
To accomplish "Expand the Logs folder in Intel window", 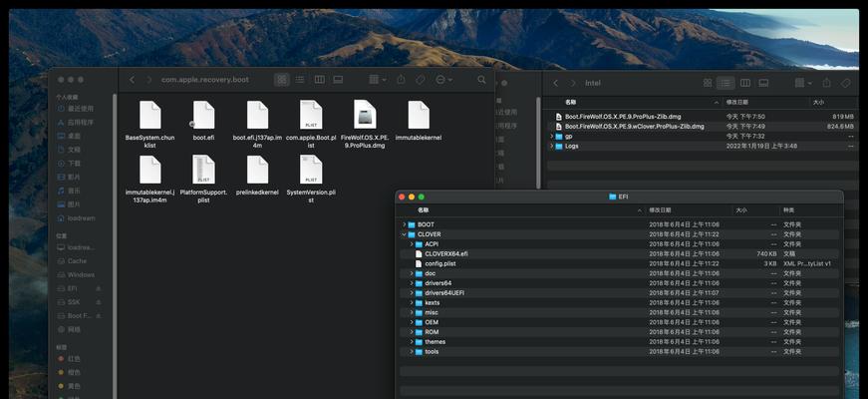I will [551, 146].
